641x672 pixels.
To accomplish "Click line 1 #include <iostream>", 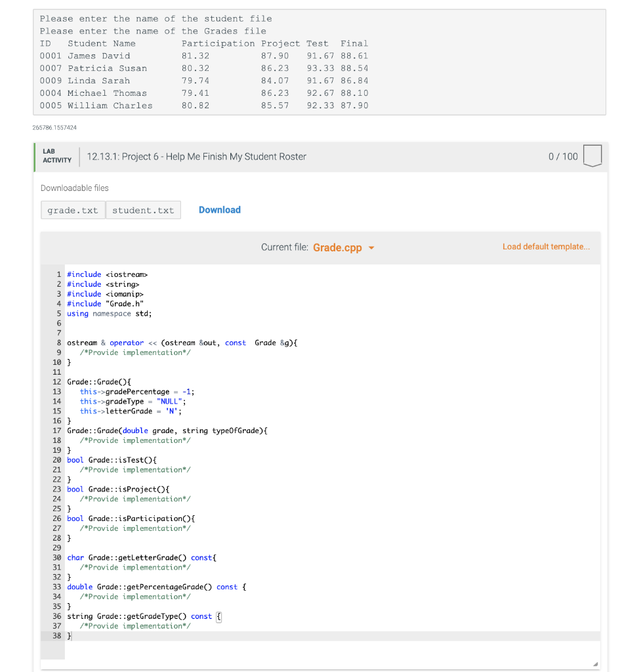I will pyautogui.click(x=107, y=274).
